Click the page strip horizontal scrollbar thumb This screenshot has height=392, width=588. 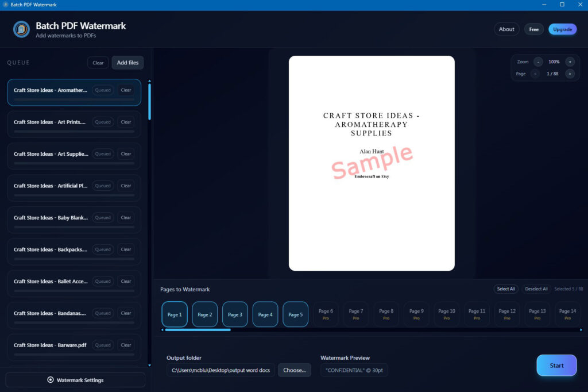click(x=198, y=330)
